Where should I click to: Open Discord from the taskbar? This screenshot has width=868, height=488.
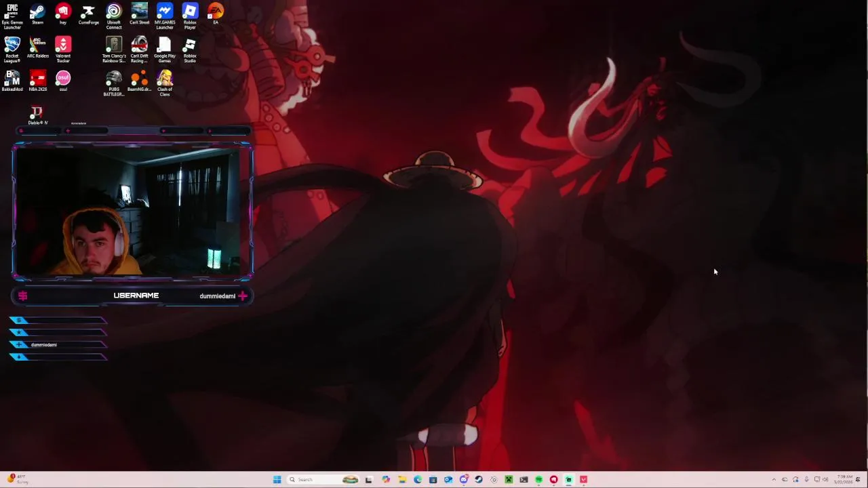tap(464, 480)
